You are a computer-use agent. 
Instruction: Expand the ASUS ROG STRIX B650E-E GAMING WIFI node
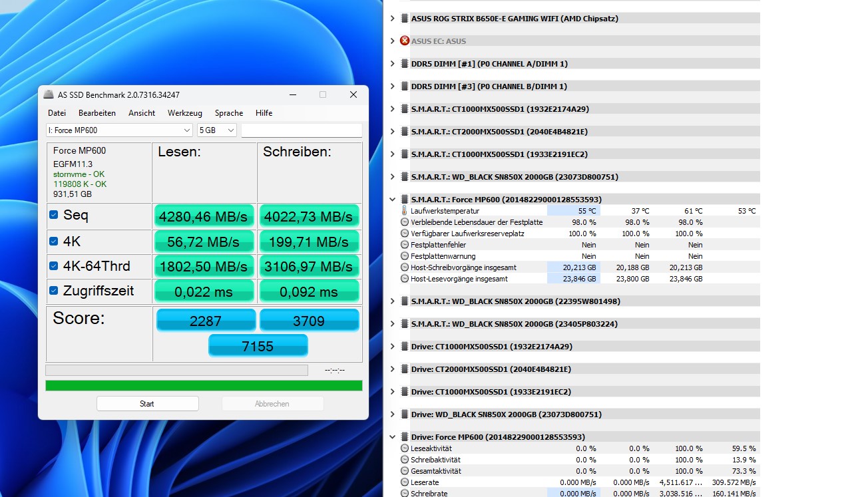[392, 19]
